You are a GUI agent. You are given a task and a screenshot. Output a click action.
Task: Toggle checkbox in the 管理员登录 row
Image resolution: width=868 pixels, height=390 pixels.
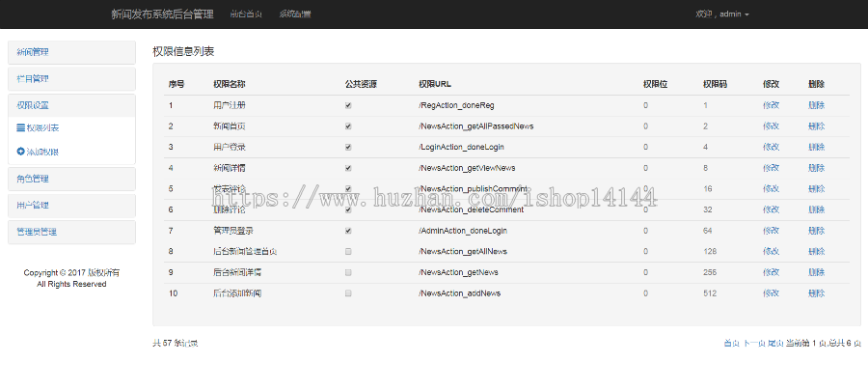click(x=348, y=231)
